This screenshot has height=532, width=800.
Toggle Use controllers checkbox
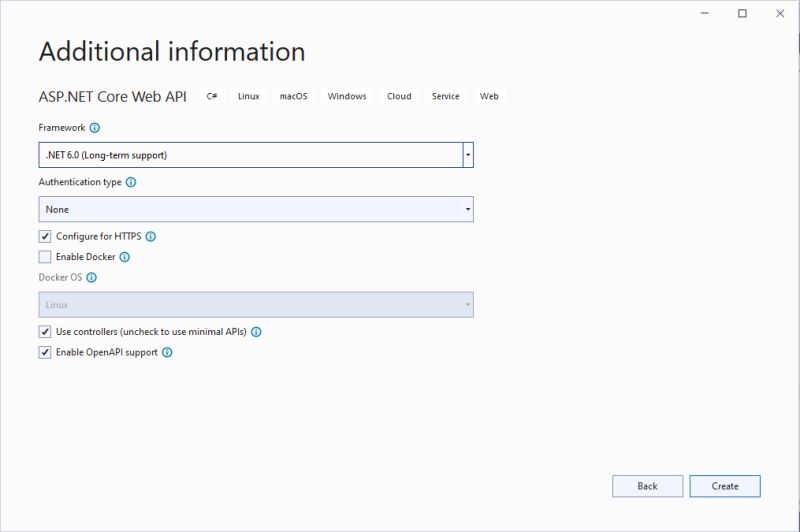coord(45,332)
